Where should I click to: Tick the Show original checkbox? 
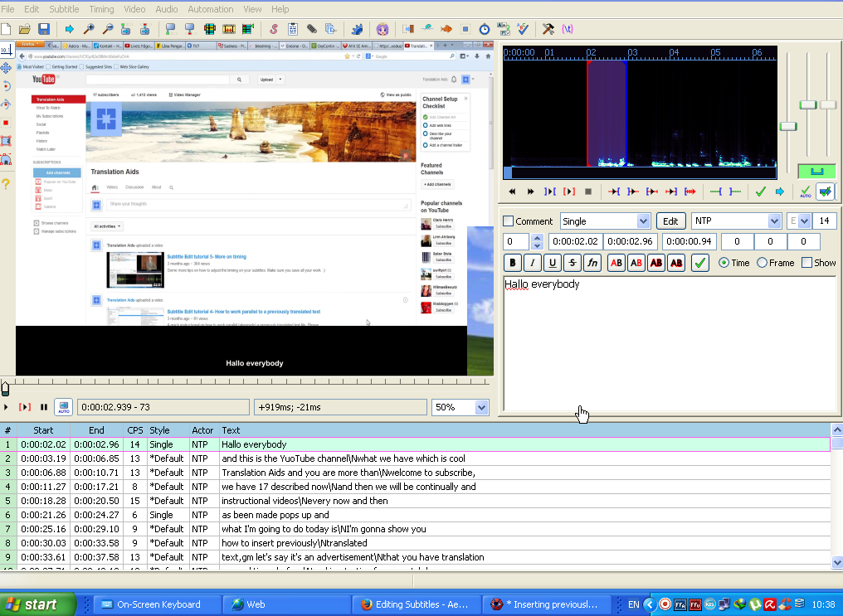[806, 263]
